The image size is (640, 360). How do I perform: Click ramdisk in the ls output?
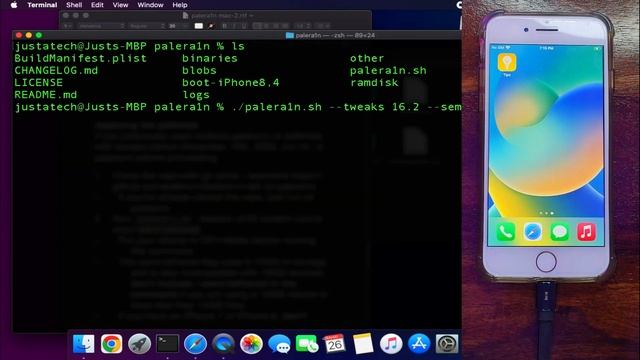[374, 82]
